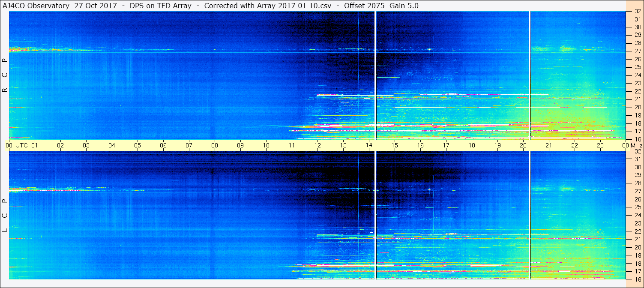The height and width of the screenshot is (288, 644).
Task: Click the 16 MHz label on LCP frequency scale
Action: [x=637, y=279]
